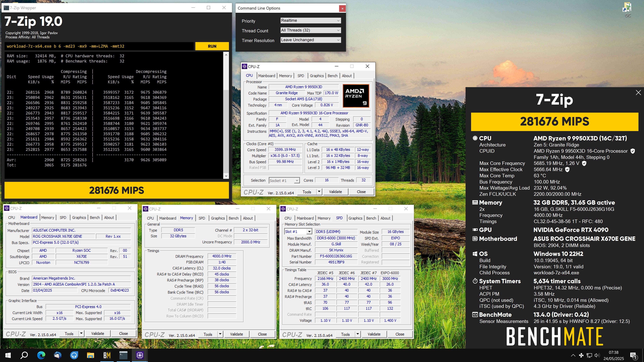This screenshot has height=362, width=644.
Task: Click Close button in SPD CPU-Z window
Action: tap(400, 334)
